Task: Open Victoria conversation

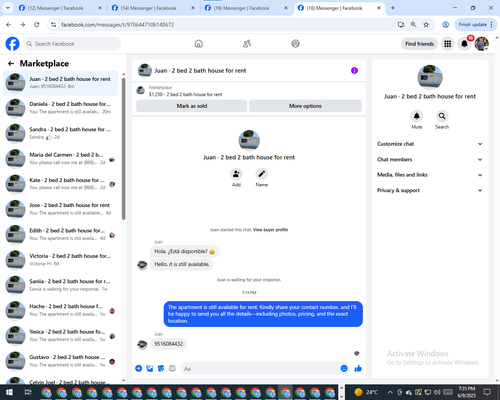Action: pyautogui.click(x=60, y=260)
